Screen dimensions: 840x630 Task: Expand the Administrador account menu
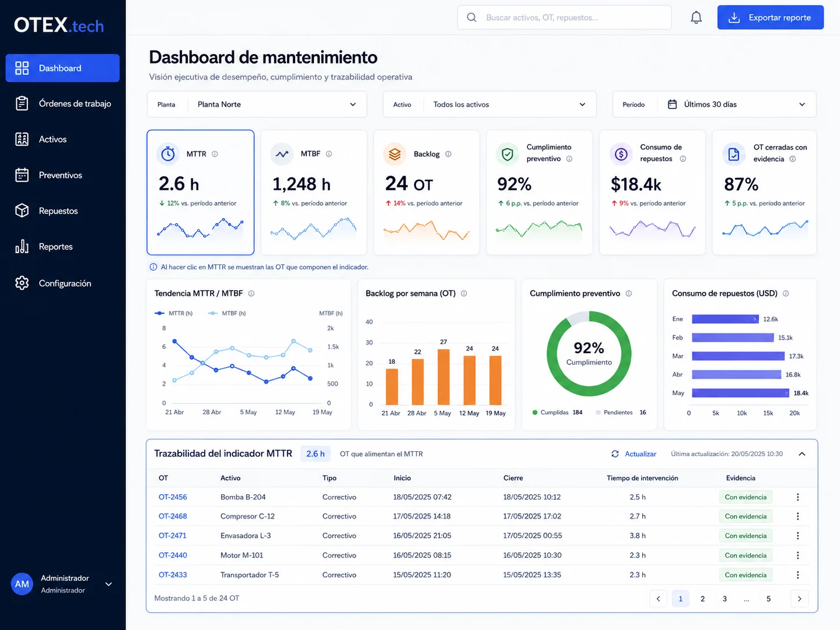tap(108, 584)
